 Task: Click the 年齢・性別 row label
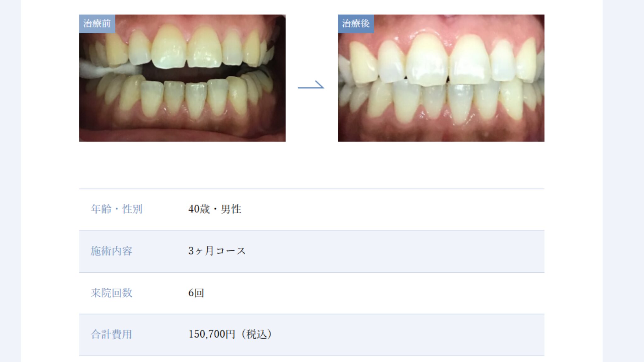click(x=117, y=209)
